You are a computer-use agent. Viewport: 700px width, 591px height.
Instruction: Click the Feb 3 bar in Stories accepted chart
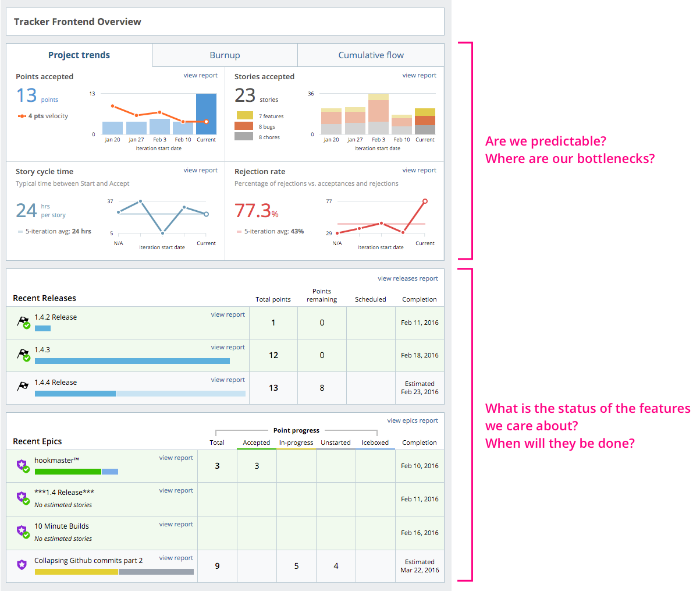click(x=378, y=114)
